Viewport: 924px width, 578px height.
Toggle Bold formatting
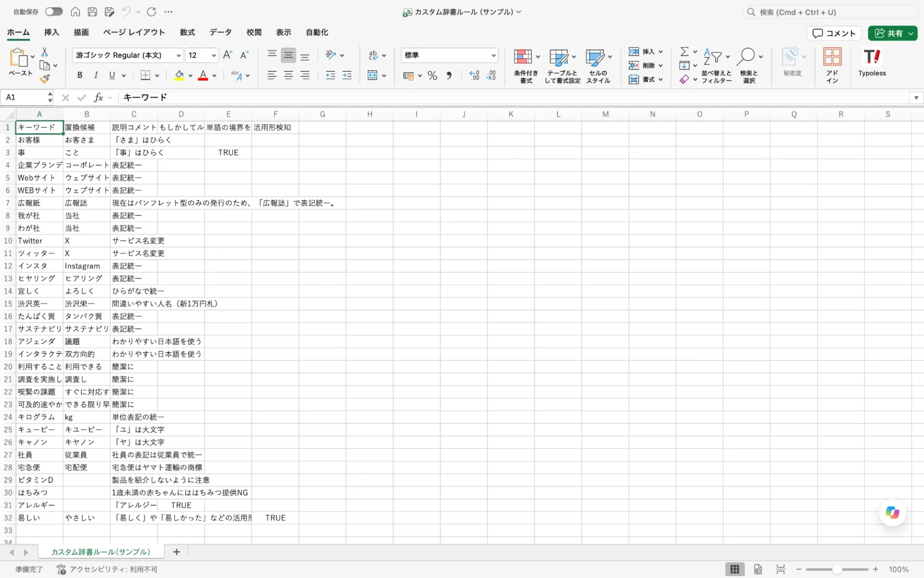(80, 75)
